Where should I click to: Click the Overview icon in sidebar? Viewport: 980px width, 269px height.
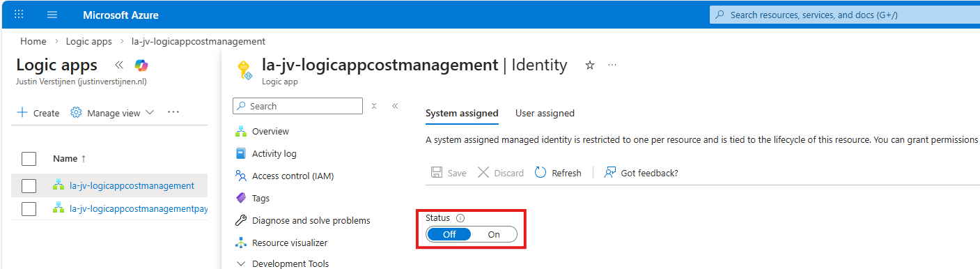(x=241, y=131)
